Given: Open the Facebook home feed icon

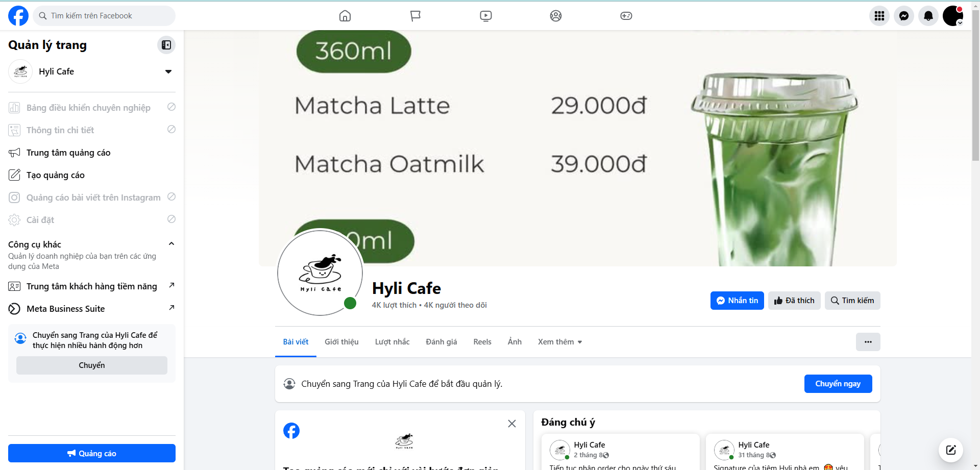Looking at the screenshot, I should click(x=345, y=16).
